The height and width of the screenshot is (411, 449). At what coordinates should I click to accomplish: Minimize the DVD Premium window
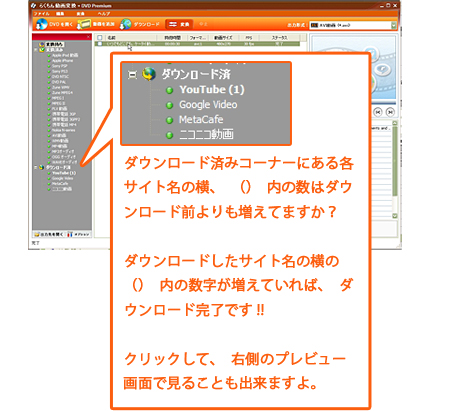coord(382,6)
